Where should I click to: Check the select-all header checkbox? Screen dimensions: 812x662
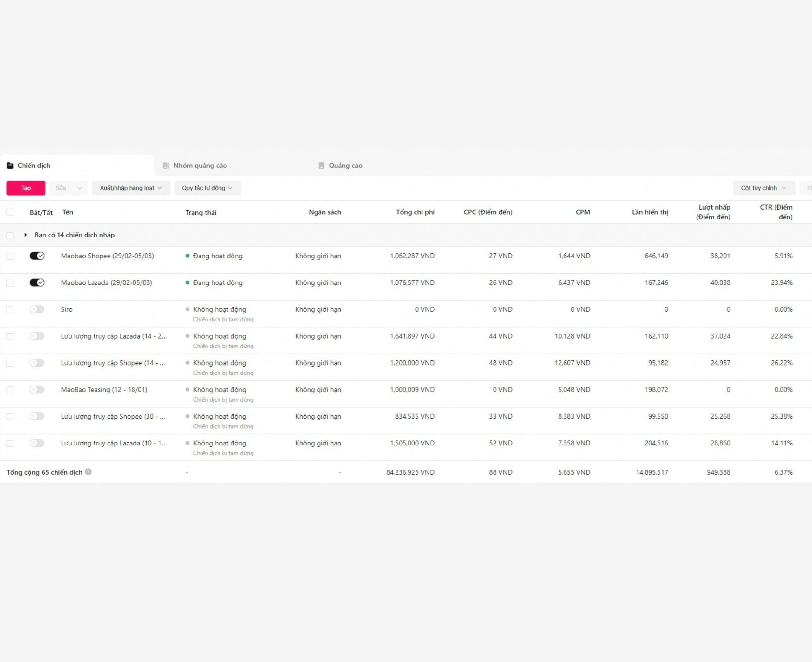point(10,212)
